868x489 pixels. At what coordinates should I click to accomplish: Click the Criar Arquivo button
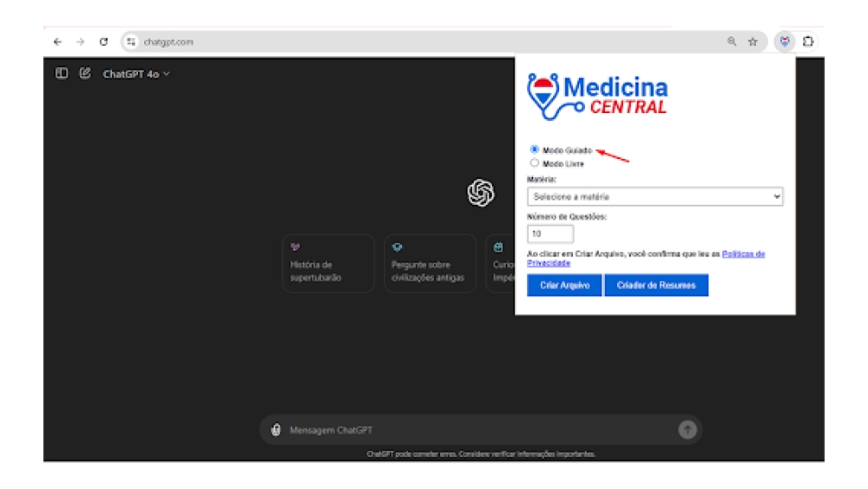(564, 285)
